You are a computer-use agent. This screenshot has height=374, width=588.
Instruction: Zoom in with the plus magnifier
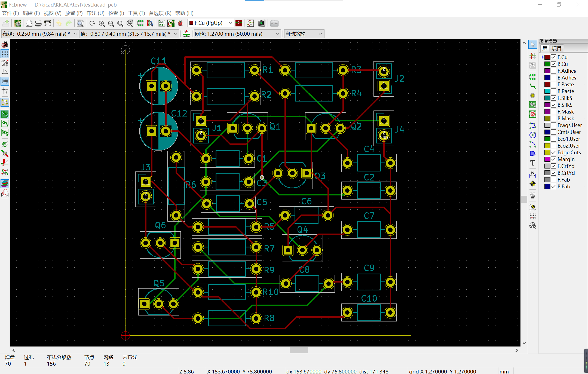coord(102,23)
